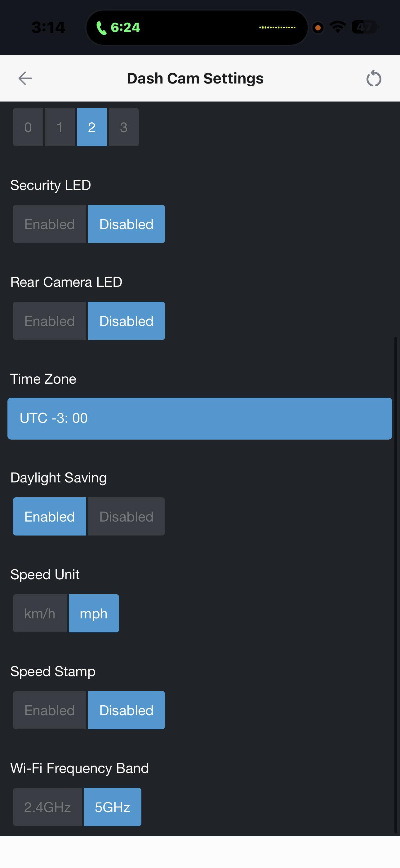The image size is (400, 868).
Task: Enable the Rear Camera LED
Action: tap(50, 321)
